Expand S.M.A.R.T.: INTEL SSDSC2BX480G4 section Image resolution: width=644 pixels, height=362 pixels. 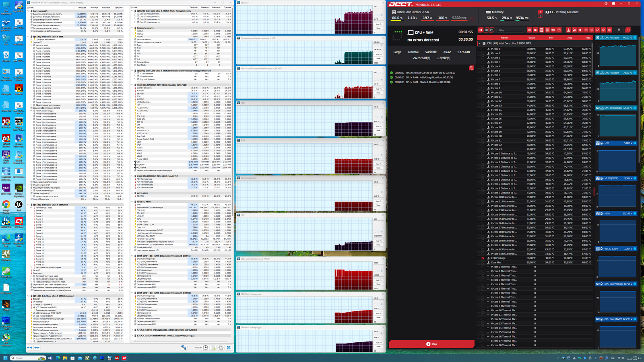[132, 330]
